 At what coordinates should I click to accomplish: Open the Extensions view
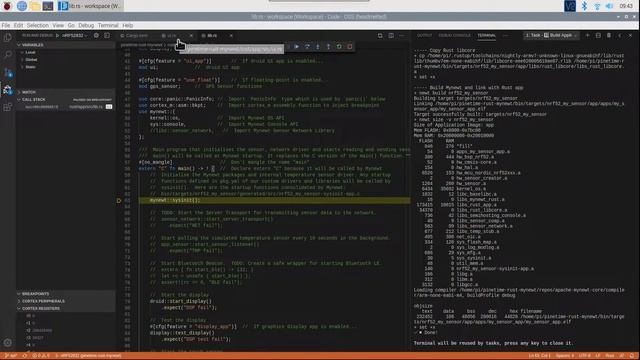(8, 107)
